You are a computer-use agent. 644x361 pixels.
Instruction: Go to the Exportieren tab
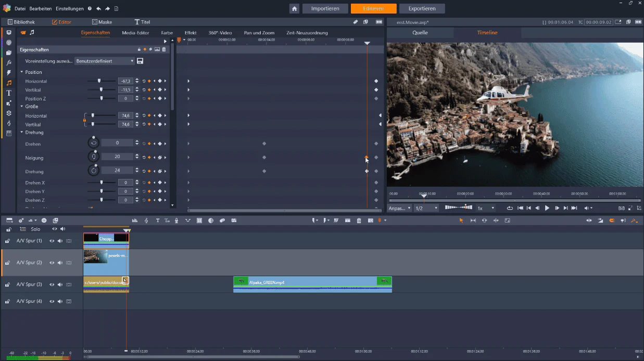click(x=422, y=8)
